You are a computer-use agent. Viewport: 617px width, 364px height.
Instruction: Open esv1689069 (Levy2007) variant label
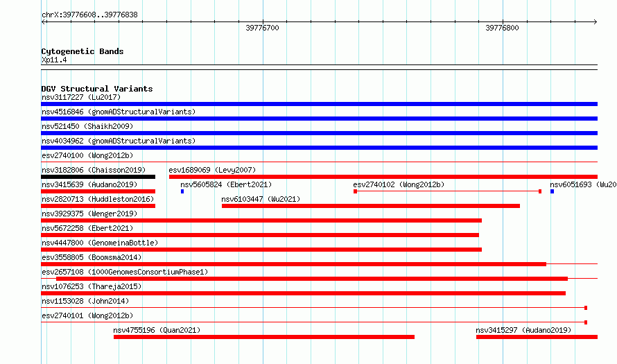[x=212, y=170]
